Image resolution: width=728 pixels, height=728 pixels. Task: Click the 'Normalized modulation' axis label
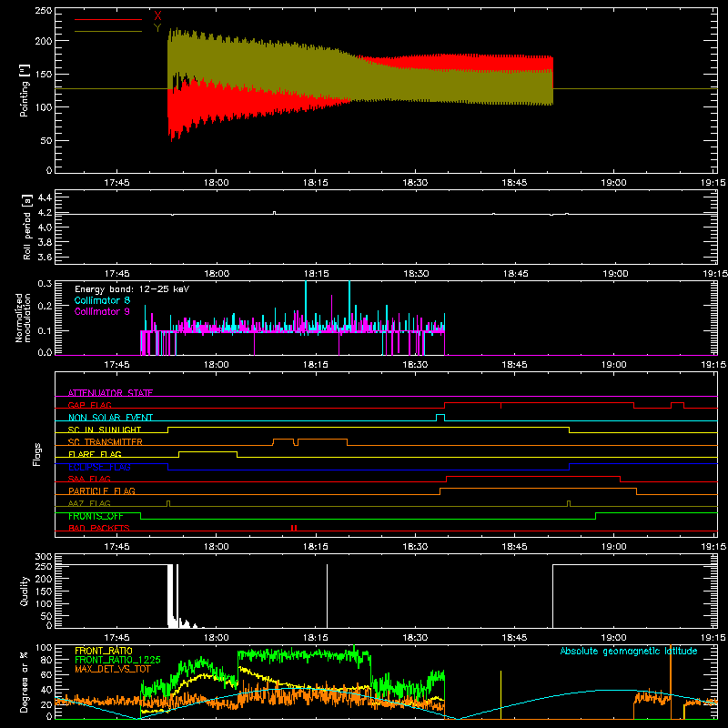click(x=23, y=318)
